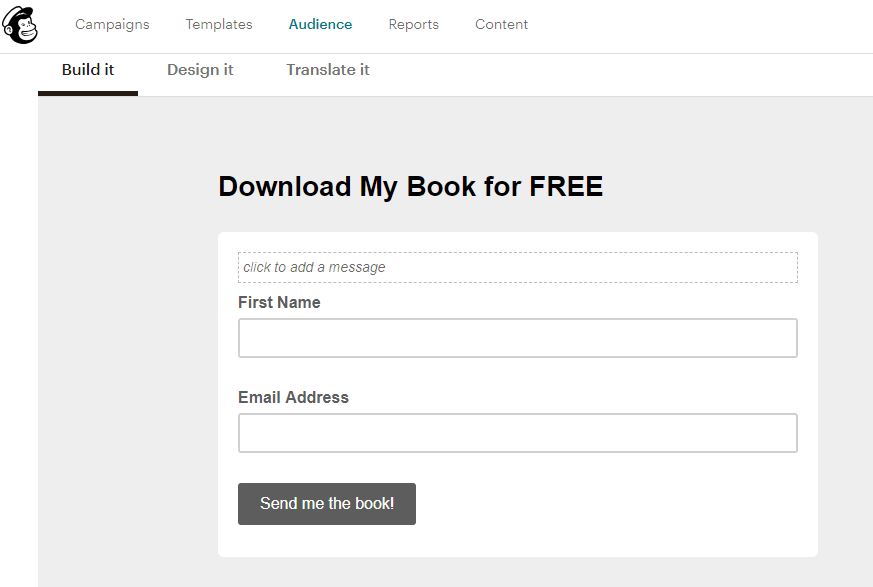The width and height of the screenshot is (873, 587).
Task: Click inside the Email Address input
Action: [x=518, y=433]
